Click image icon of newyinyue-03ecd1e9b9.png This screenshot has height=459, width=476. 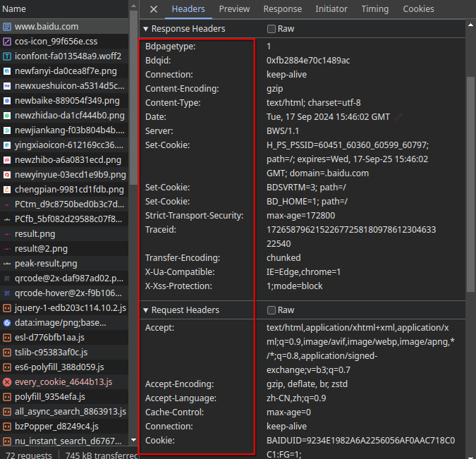point(7,175)
